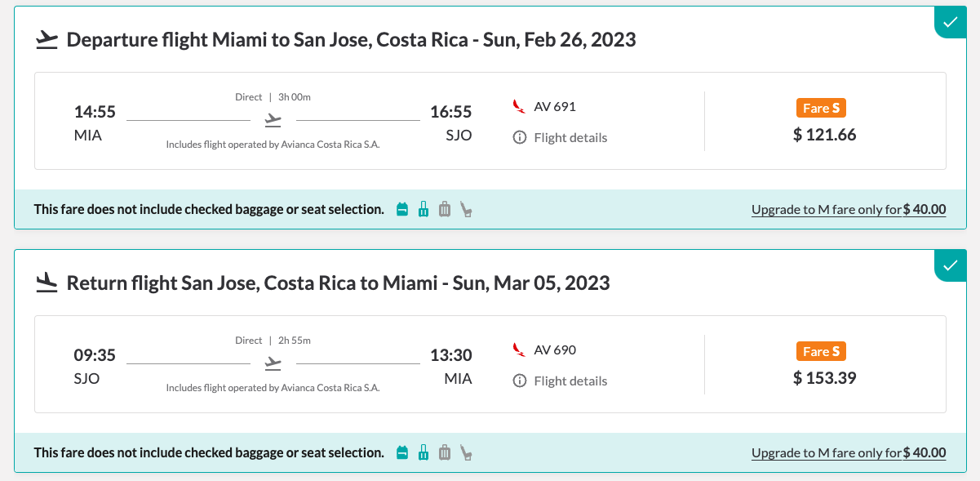This screenshot has height=481, width=980.
Task: Click the departure flight takeoff plane heading icon
Action: pyautogui.click(x=47, y=40)
